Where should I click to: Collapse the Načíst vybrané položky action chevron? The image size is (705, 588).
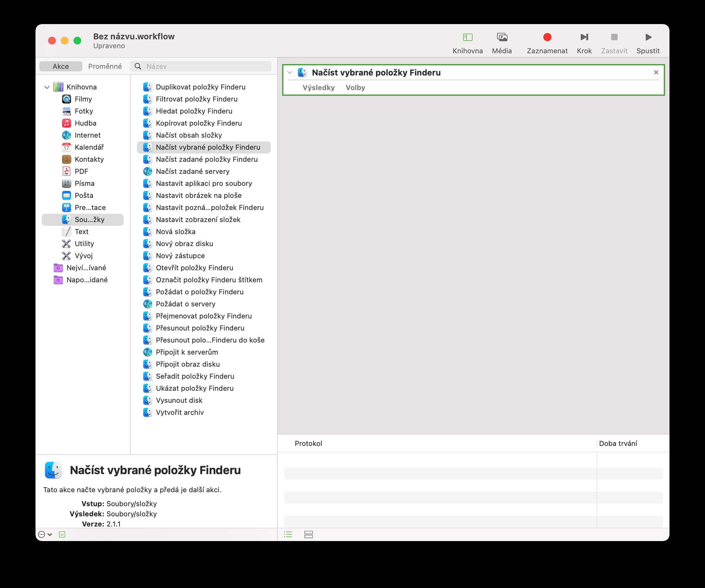coord(290,73)
